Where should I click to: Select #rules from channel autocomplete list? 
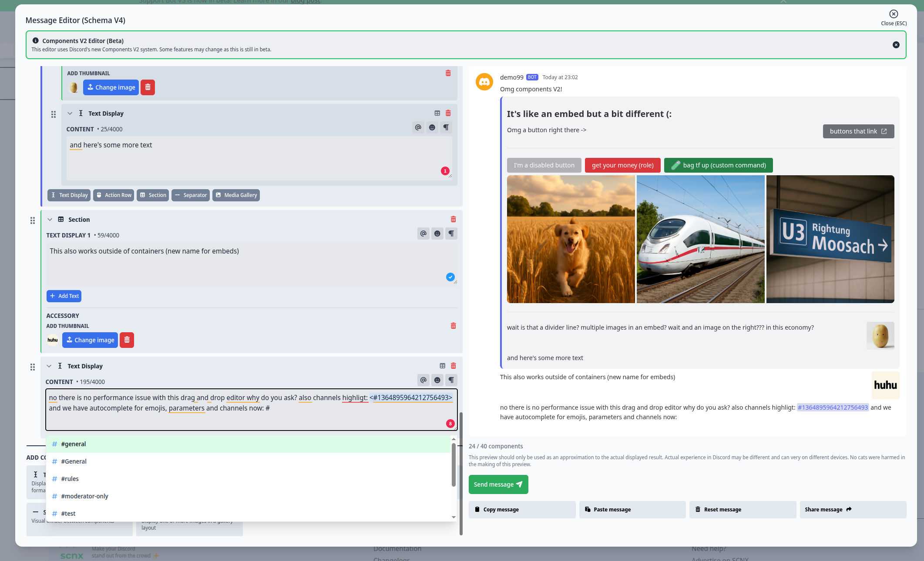(x=70, y=479)
